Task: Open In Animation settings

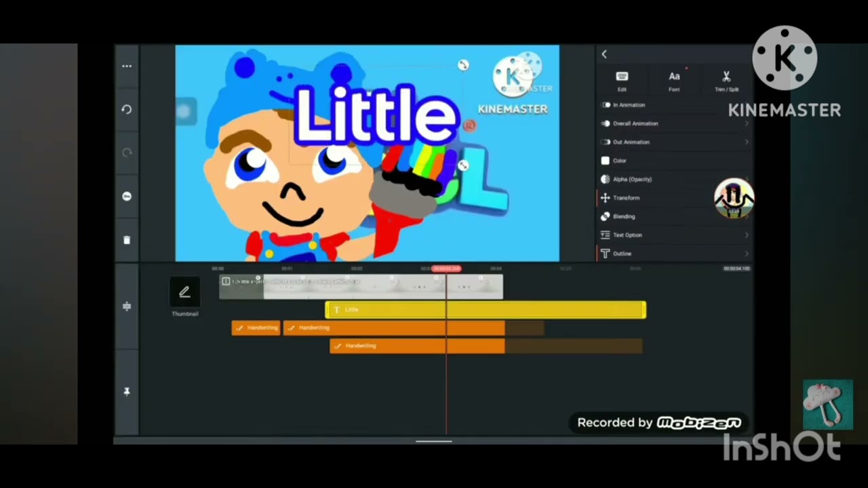Action: [674, 105]
